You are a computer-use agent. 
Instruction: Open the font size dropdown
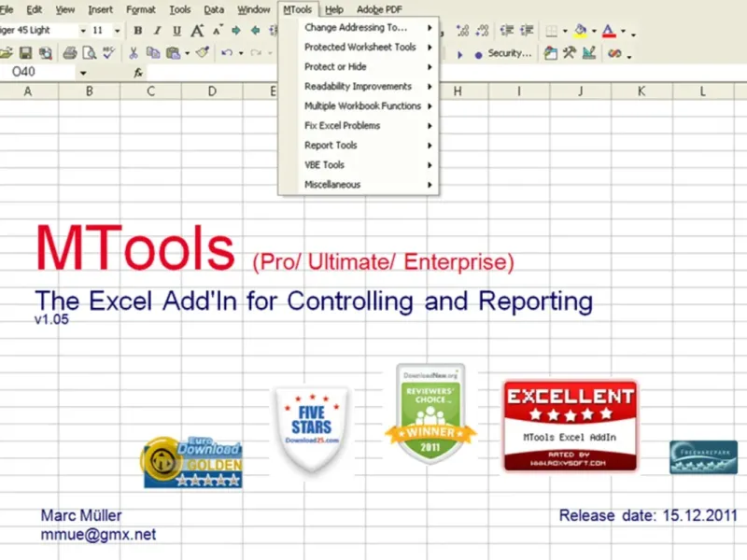(x=118, y=31)
